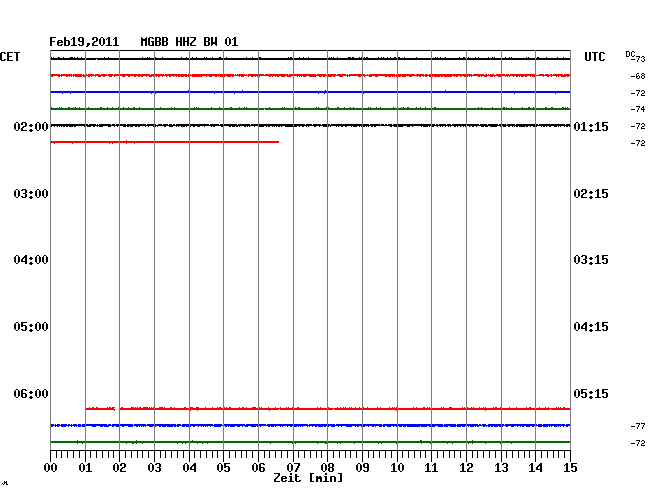This screenshot has height=494, width=650.
Task: Select the -68 DC value
Action: (638, 76)
